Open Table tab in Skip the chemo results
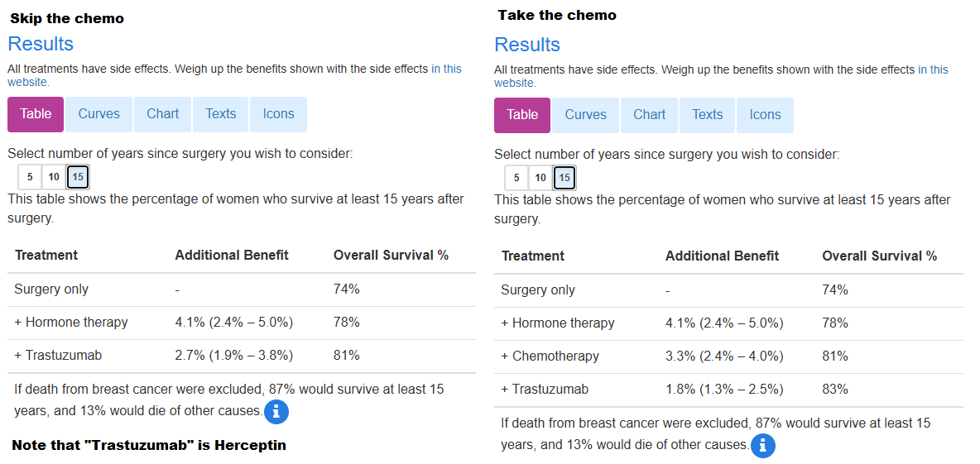Viewport: 980px width, 464px height. click(x=36, y=114)
